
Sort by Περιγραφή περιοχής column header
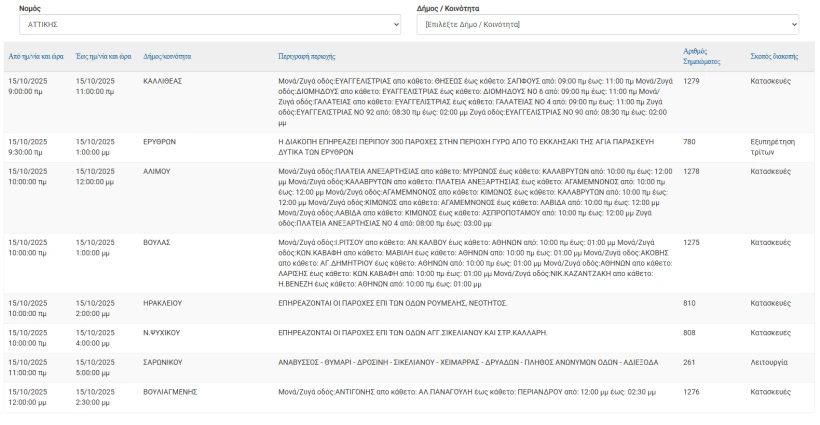(307, 56)
